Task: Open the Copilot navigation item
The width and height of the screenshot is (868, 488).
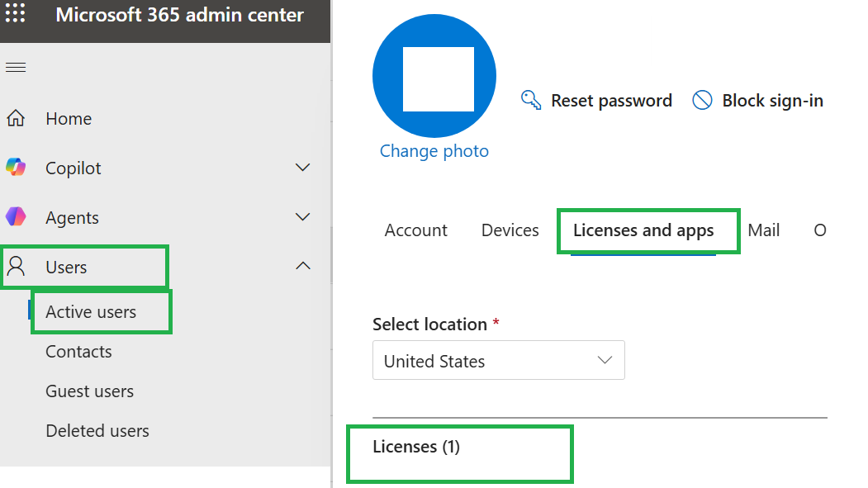Action: point(73,168)
